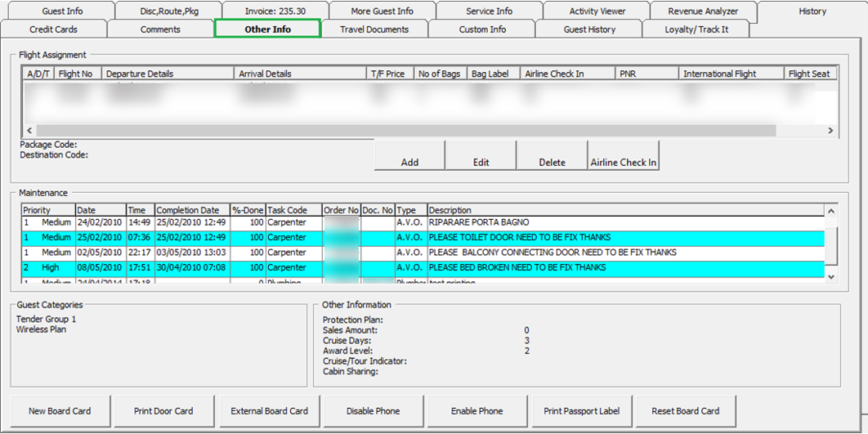Click the Departure Details column header
The image size is (868, 434).
tap(168, 74)
